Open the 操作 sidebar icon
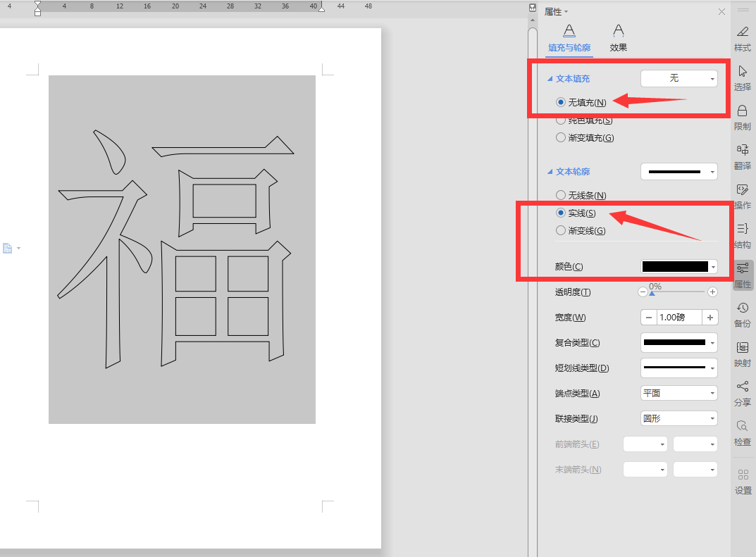756x557 pixels. coord(743,196)
